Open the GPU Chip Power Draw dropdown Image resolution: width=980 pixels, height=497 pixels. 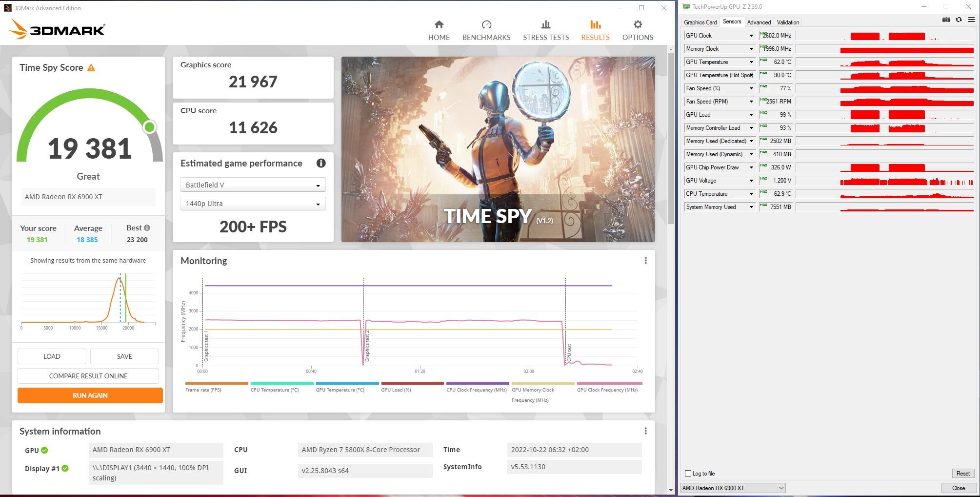click(751, 167)
